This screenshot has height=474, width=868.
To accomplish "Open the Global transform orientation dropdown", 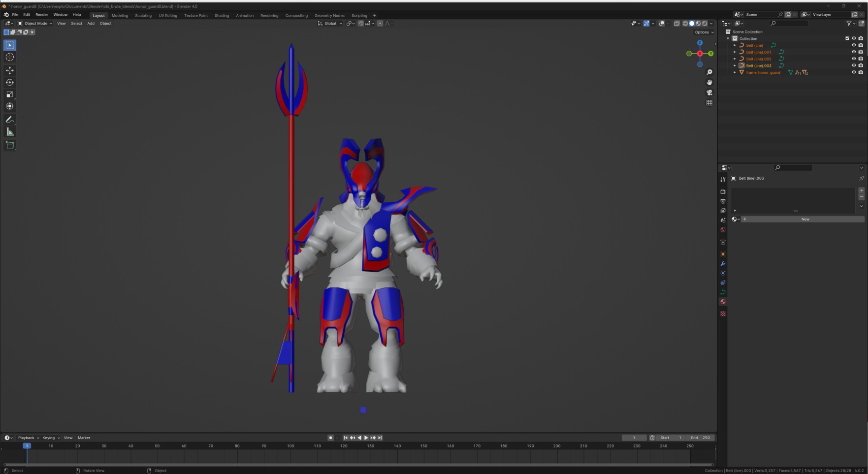I will [329, 23].
